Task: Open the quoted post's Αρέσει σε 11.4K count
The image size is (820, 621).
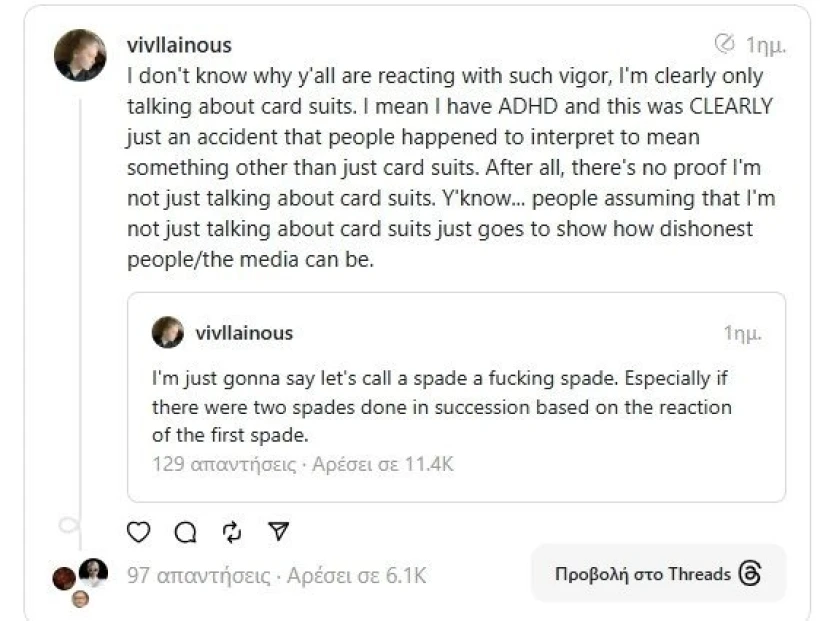Action: 383,464
